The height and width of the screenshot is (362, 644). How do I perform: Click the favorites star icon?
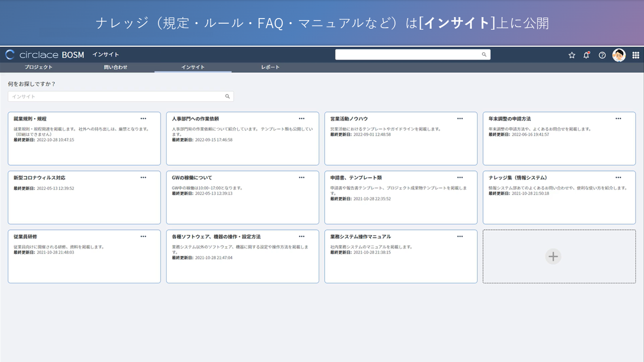click(572, 55)
